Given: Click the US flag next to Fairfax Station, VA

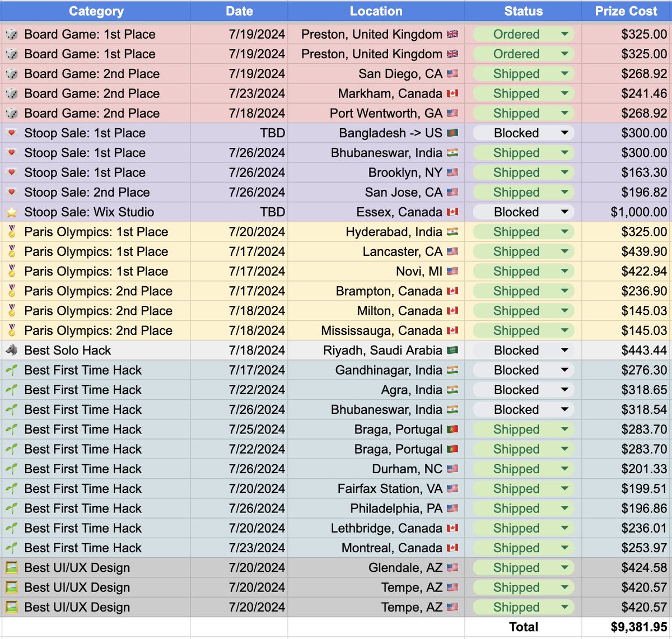Looking at the screenshot, I should coord(452,489).
